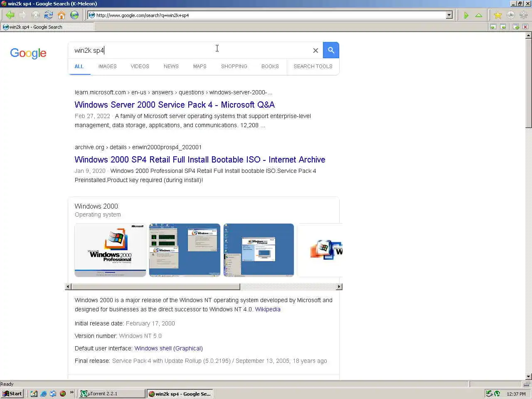Stop page loading with the Stop icon
532x399 pixels.
click(36, 15)
